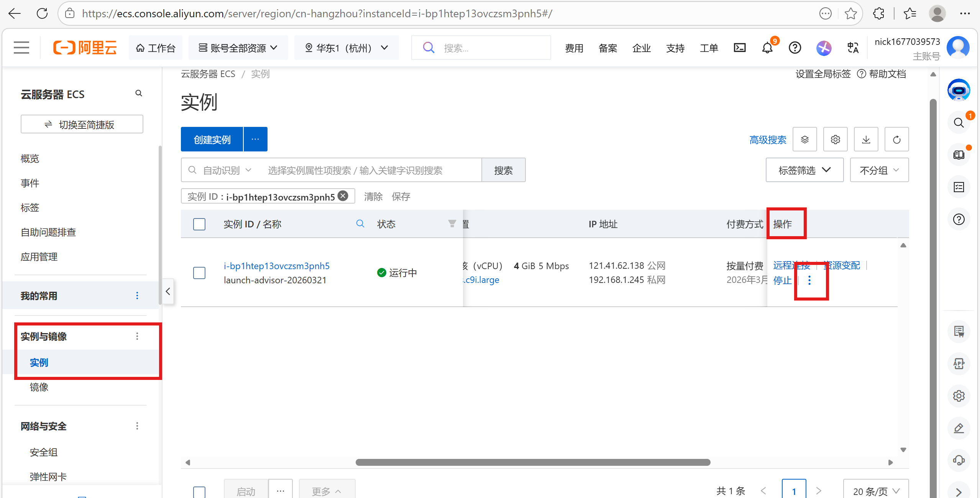The height and width of the screenshot is (498, 980).
Task: Open the 标签筛选 dropdown
Action: click(804, 170)
